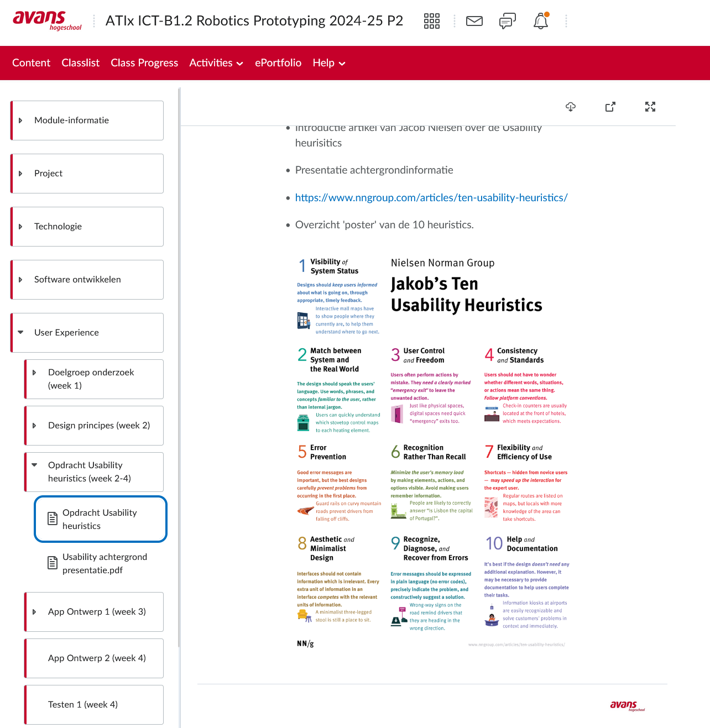Expand the Technologie section
The image size is (710, 728).
tap(20, 227)
